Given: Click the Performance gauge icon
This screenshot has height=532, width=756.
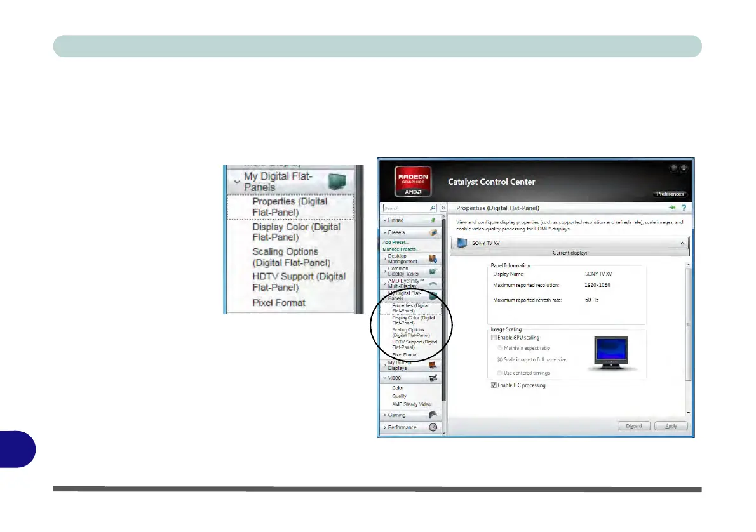Looking at the screenshot, I should pos(433,427).
